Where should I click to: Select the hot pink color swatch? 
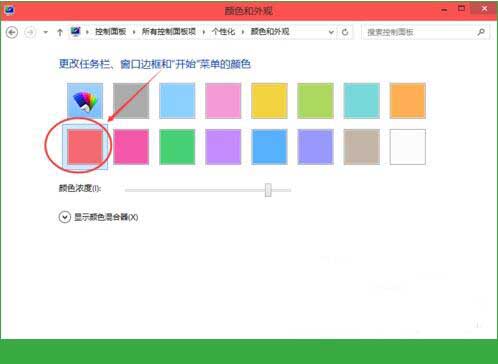(131, 147)
